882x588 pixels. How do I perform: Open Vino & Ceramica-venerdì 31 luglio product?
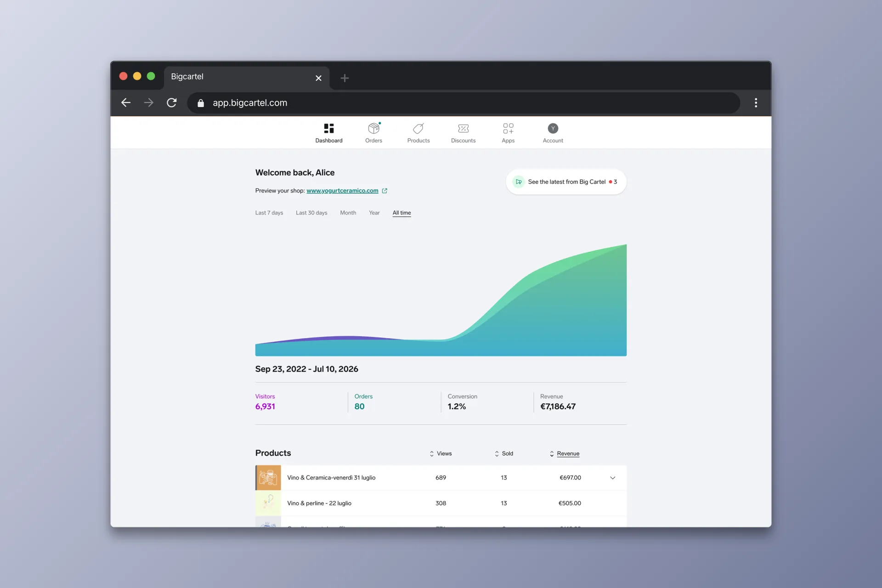[x=331, y=478]
